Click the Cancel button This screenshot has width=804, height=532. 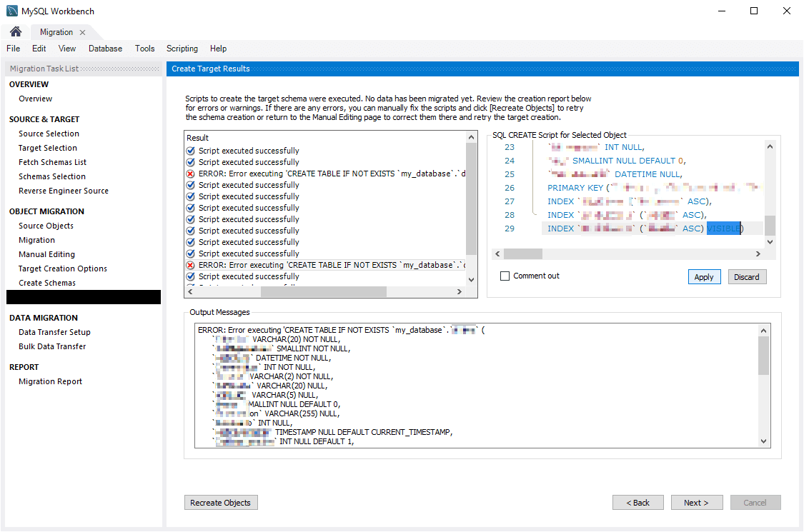[755, 502]
